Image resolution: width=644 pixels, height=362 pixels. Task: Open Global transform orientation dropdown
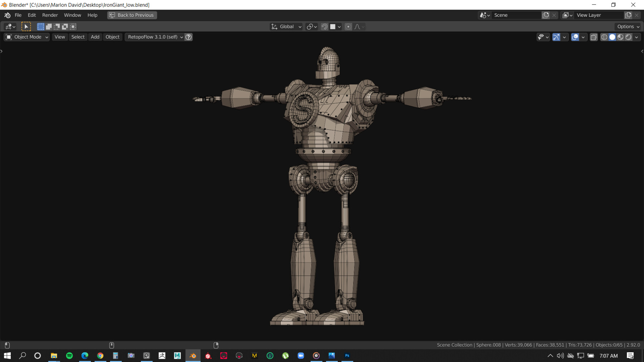pyautogui.click(x=286, y=26)
